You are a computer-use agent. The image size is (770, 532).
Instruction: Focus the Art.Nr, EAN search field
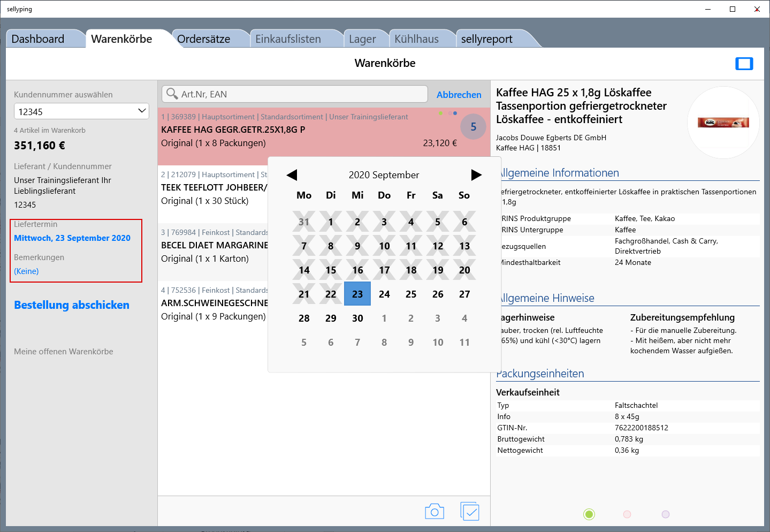[295, 94]
